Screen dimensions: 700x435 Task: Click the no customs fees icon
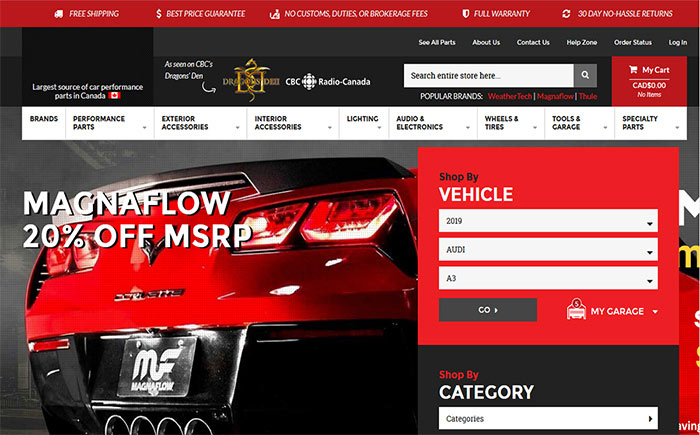(x=275, y=14)
